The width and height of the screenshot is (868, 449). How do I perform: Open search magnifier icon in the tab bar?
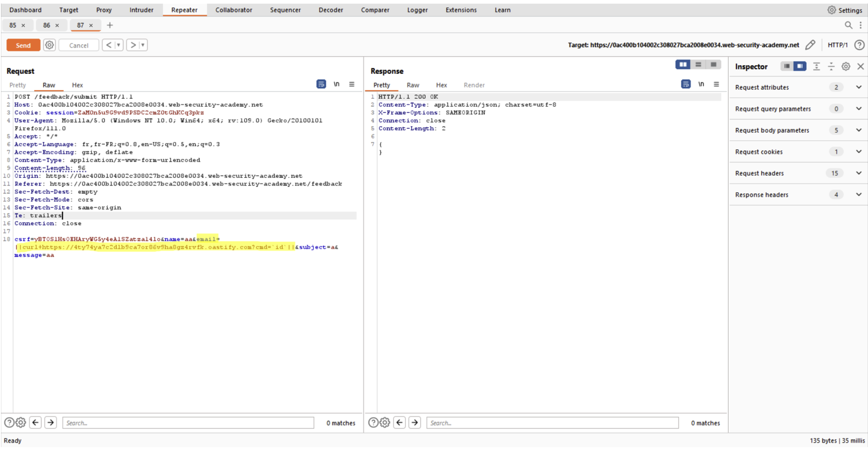(848, 25)
